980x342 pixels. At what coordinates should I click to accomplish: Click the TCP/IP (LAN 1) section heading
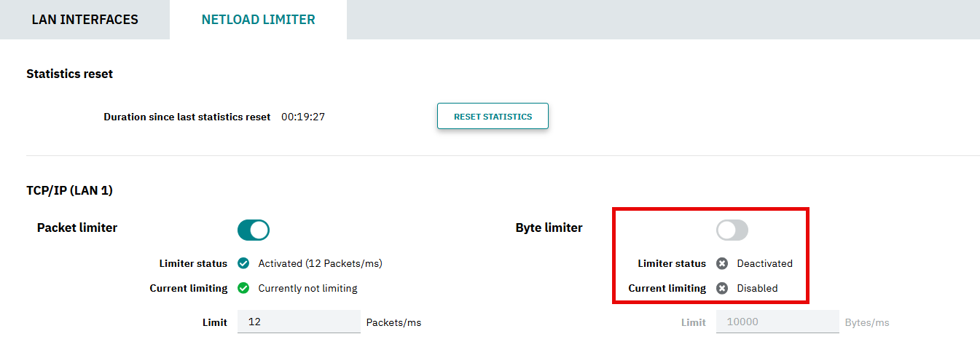click(69, 190)
